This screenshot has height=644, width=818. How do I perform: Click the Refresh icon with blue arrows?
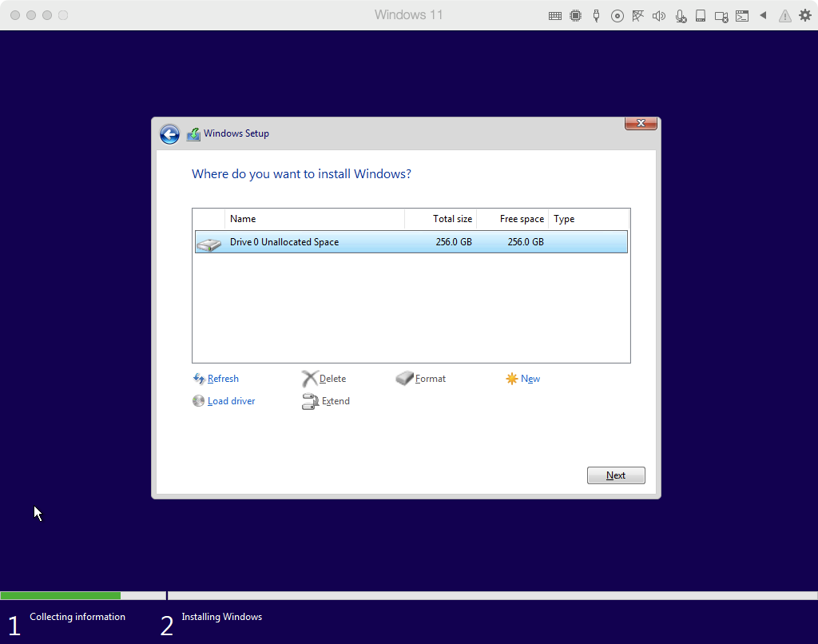point(199,379)
